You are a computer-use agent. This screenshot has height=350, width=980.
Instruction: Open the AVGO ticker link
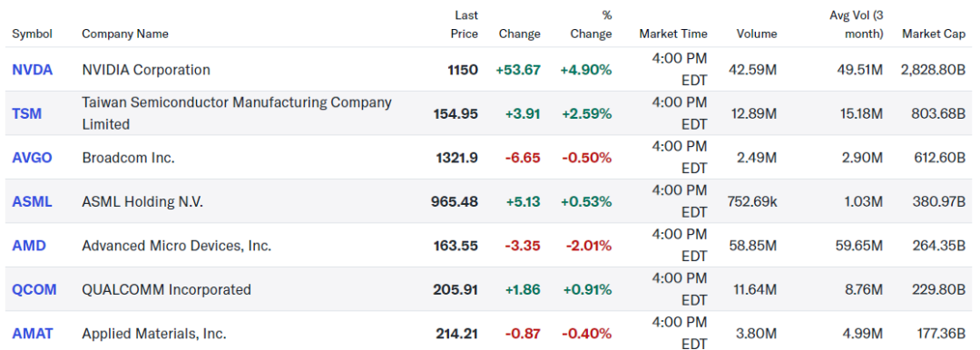(x=32, y=158)
